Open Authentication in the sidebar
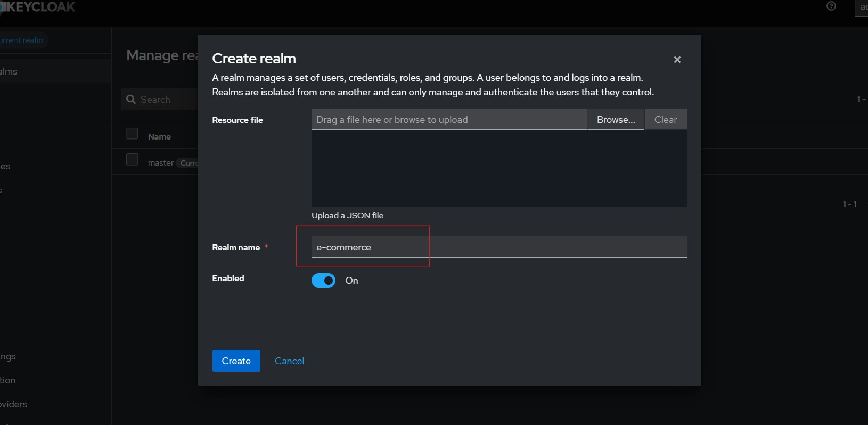Image resolution: width=868 pixels, height=425 pixels. click(x=8, y=380)
